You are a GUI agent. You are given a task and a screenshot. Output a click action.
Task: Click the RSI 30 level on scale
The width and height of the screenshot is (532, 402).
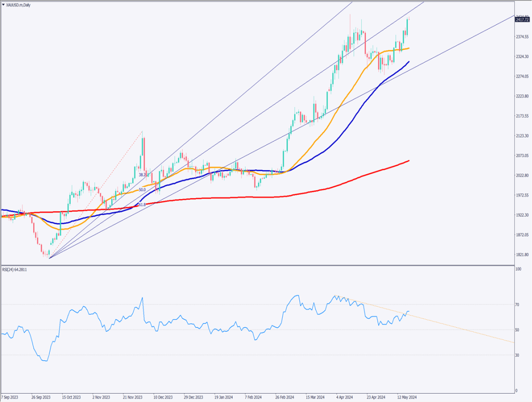(x=517, y=355)
